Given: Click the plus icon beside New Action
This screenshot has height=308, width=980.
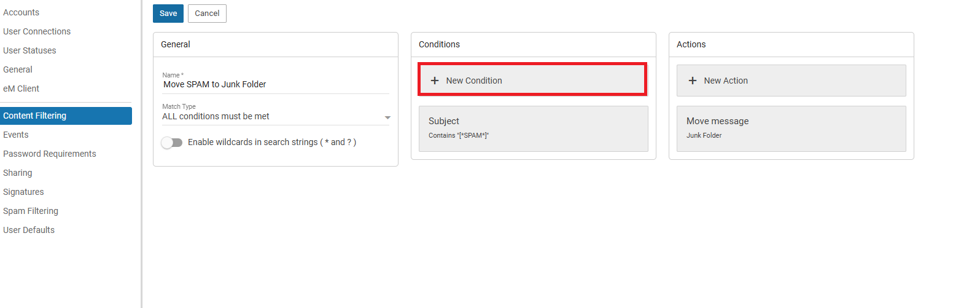Looking at the screenshot, I should click(693, 81).
